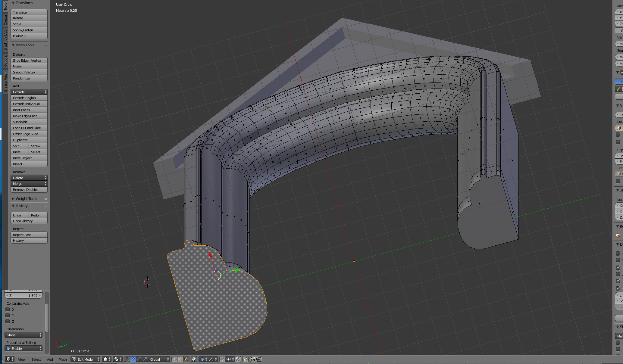This screenshot has width=623, height=364.
Task: Open the editor type selector icon
Action: (x=9, y=359)
